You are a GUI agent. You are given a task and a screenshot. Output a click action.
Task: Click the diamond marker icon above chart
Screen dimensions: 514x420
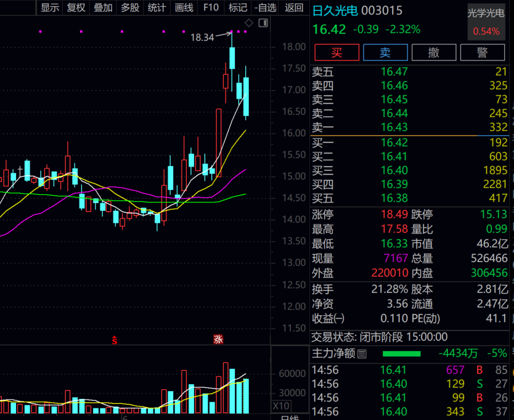(249, 23)
